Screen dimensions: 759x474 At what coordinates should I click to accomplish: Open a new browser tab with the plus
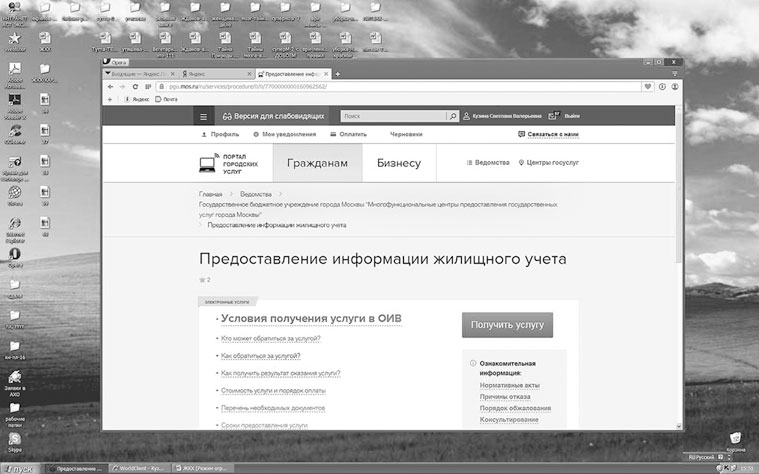338,74
